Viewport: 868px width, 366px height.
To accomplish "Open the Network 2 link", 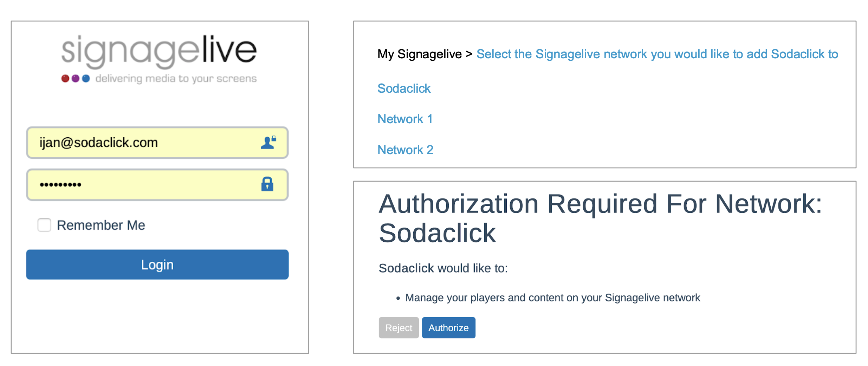I will [x=405, y=150].
